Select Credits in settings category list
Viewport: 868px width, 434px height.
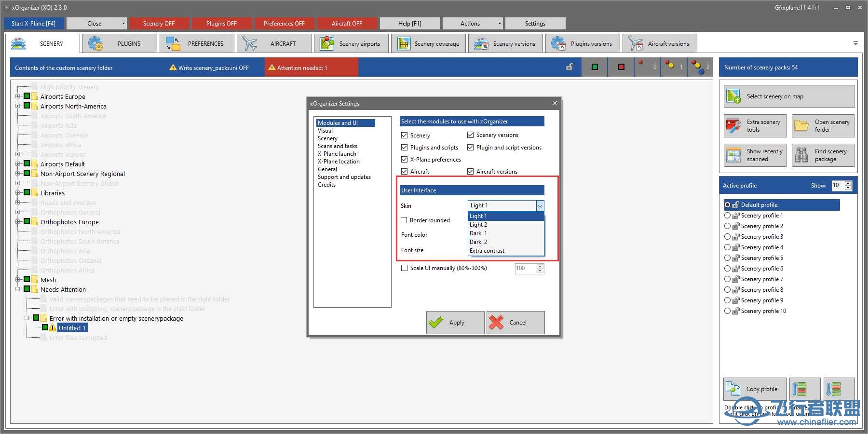[x=326, y=185]
